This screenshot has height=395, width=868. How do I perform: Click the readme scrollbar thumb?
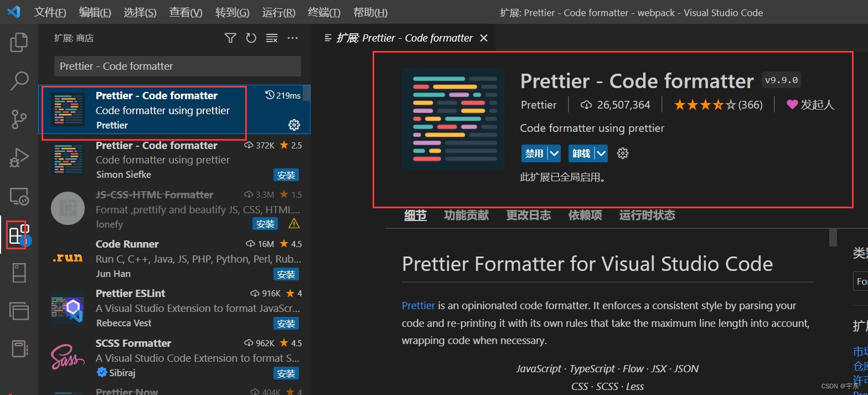(x=833, y=238)
